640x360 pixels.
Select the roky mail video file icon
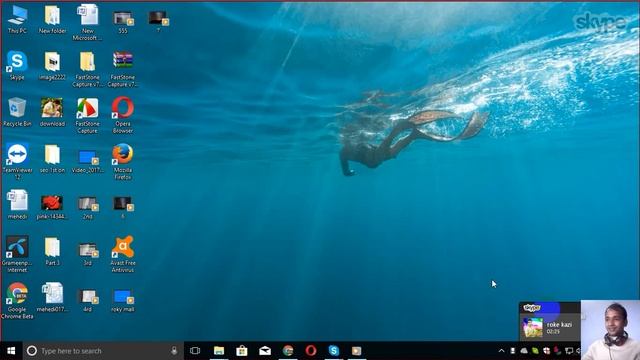[x=123, y=300]
